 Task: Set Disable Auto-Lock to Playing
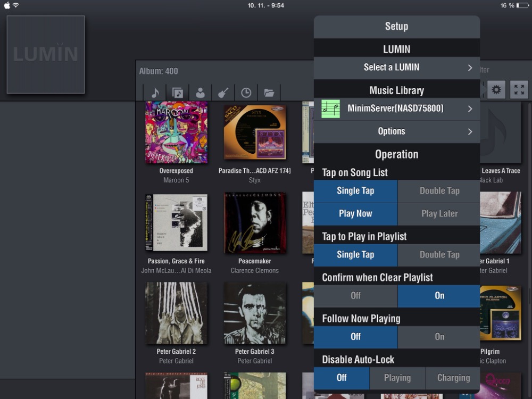click(397, 378)
